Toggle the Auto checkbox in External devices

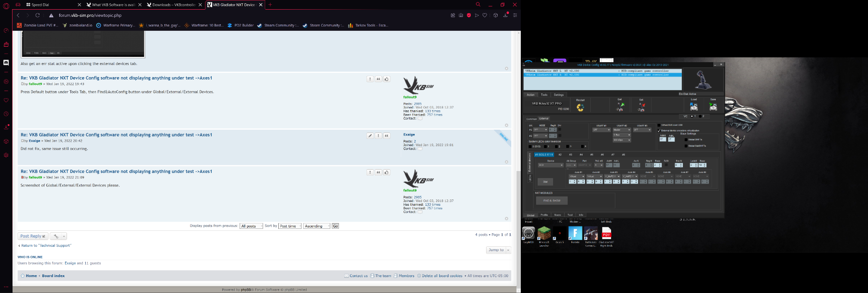(x=666, y=165)
